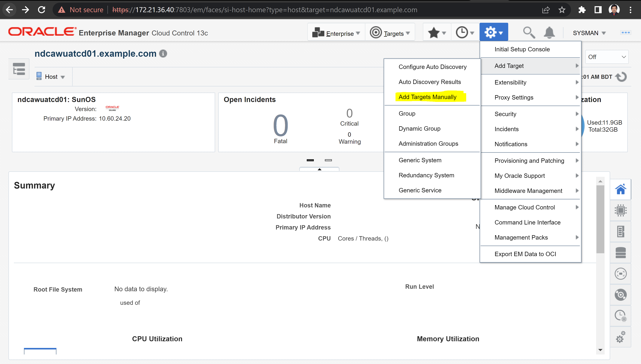Open Initial Setup Console
Image resolution: width=641 pixels, height=364 pixels.
click(x=530, y=49)
